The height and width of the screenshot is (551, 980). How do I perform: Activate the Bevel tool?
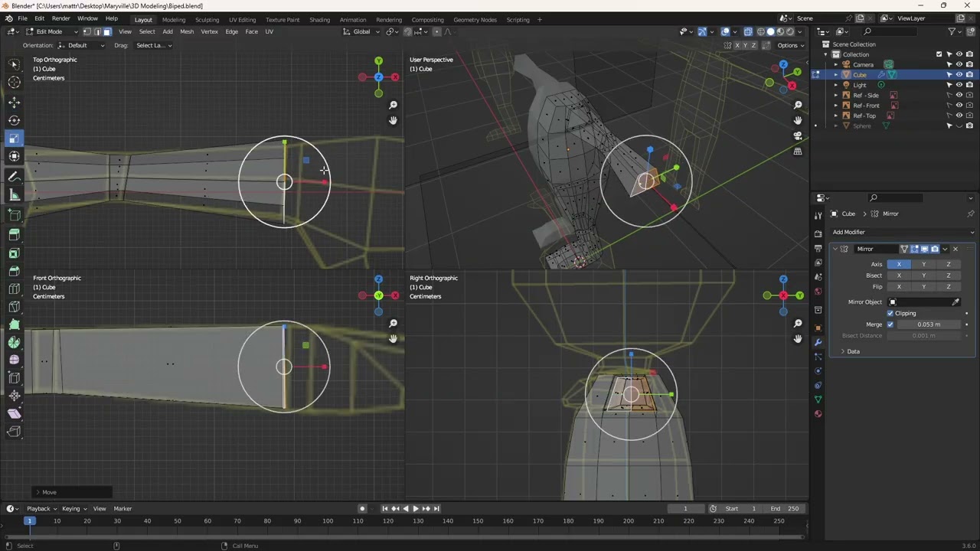click(x=14, y=272)
